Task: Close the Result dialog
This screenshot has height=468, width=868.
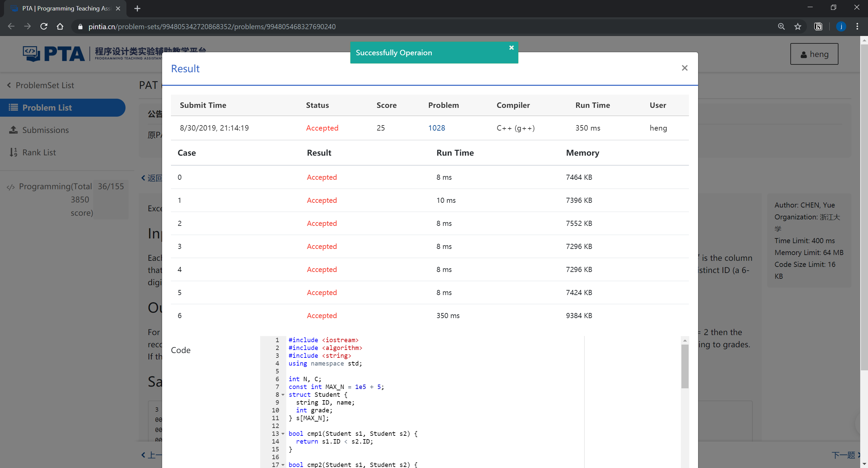Action: pyautogui.click(x=684, y=68)
